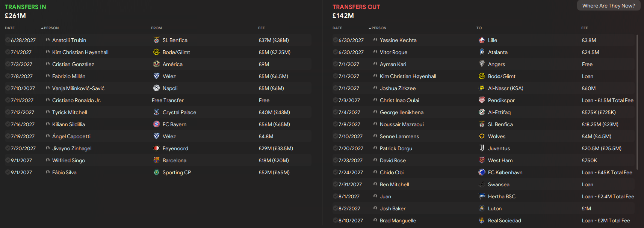The image size is (644, 228).
Task: Toggle the check circle beside 6/28/2027
Action: (8, 40)
